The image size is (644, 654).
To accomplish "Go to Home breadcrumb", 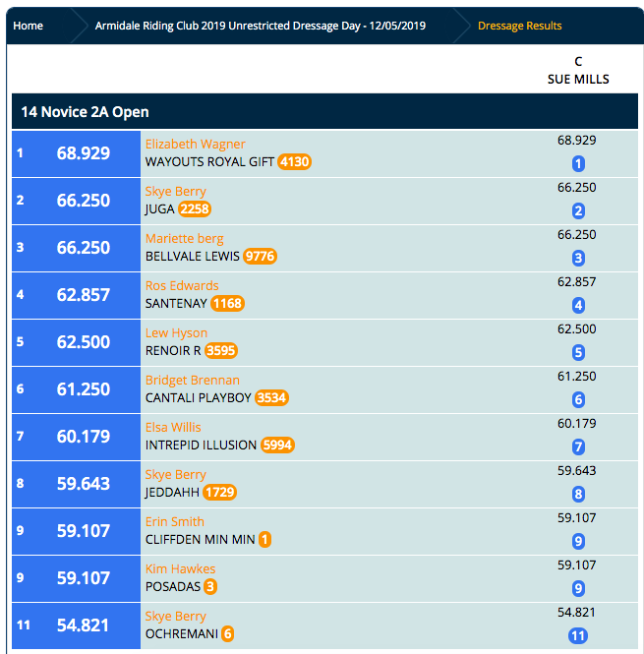I will (x=28, y=26).
